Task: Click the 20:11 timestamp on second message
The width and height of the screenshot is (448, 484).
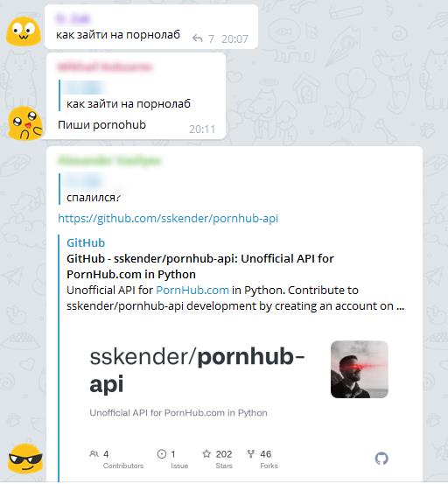Action: click(202, 129)
